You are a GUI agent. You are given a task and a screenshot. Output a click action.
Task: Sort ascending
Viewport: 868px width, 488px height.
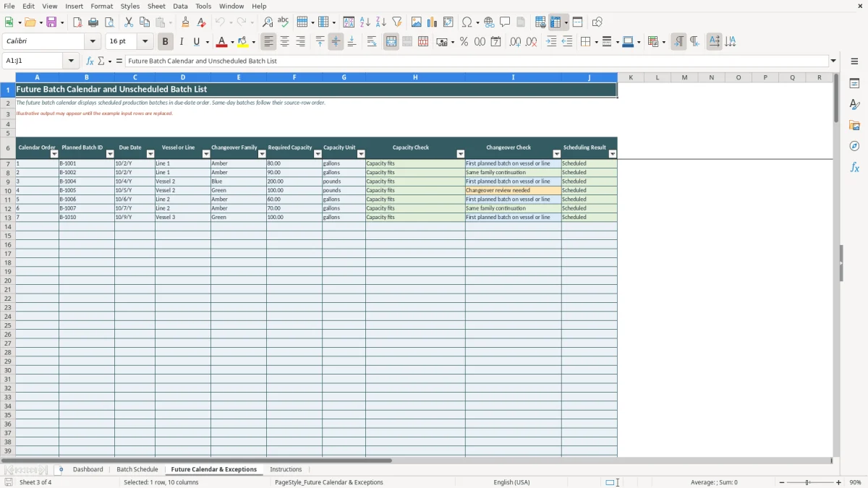pos(365,22)
